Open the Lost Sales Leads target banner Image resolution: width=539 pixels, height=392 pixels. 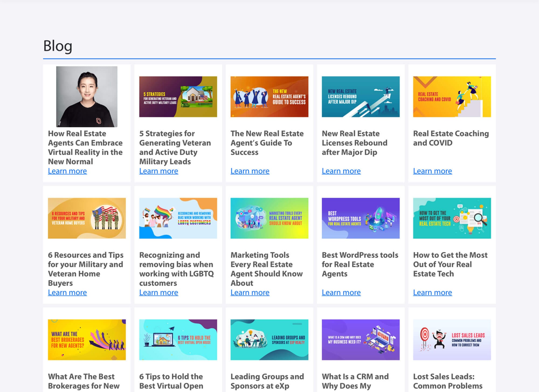tap(452, 340)
